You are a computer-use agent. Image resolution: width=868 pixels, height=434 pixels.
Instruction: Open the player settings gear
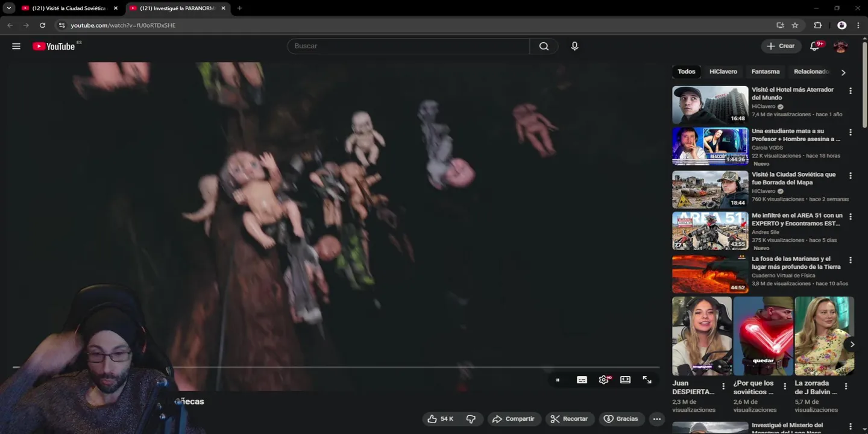pyautogui.click(x=603, y=380)
